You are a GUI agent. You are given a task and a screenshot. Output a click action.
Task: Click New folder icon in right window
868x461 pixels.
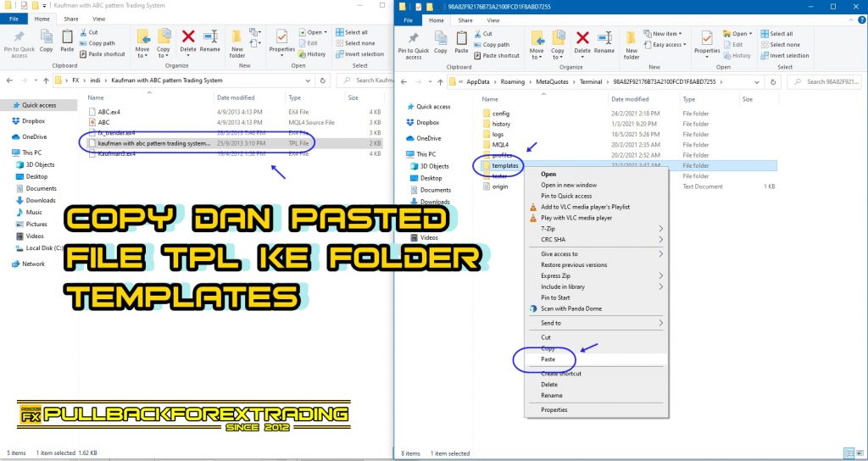631,45
